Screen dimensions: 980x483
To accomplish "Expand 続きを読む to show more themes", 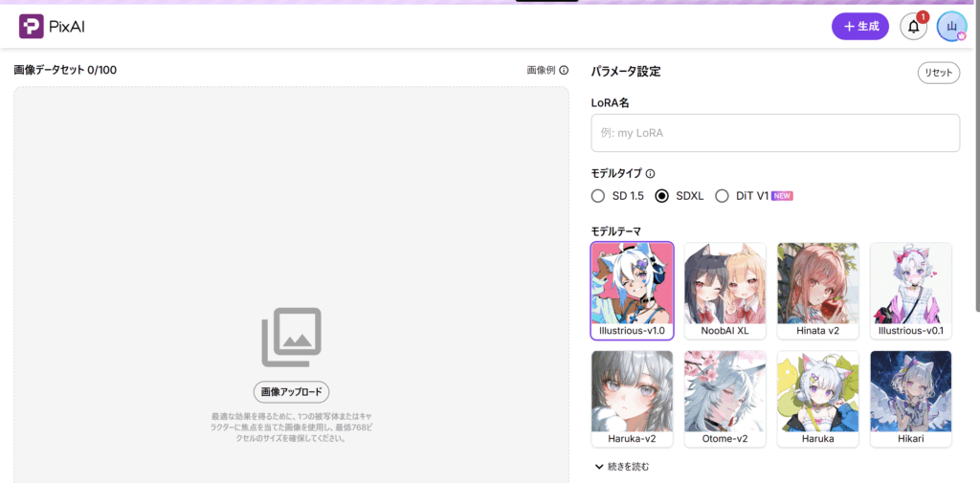I will (x=622, y=467).
